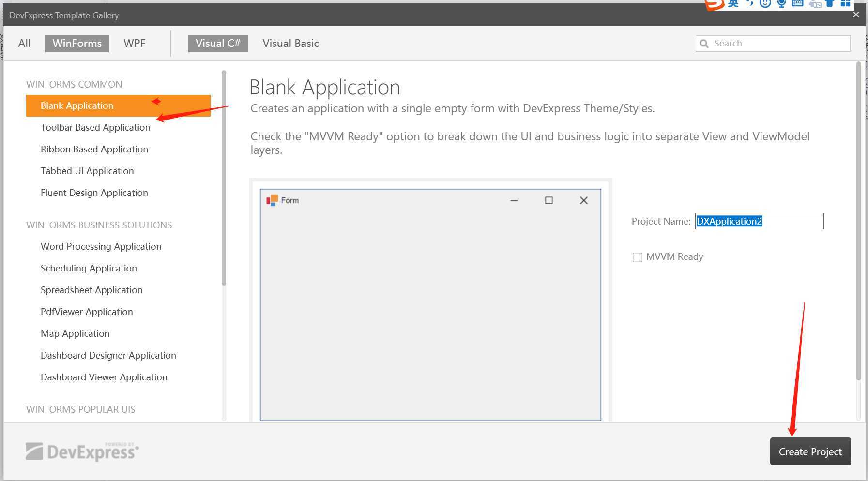Screen dimensions: 868x481
Task: Switch to Visual Basic language option
Action: coord(290,43)
